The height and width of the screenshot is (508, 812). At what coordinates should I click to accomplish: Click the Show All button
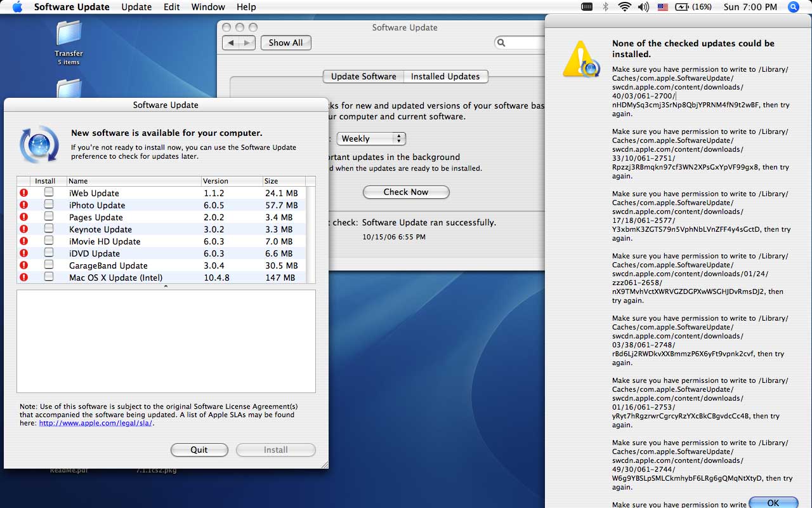pyautogui.click(x=285, y=43)
